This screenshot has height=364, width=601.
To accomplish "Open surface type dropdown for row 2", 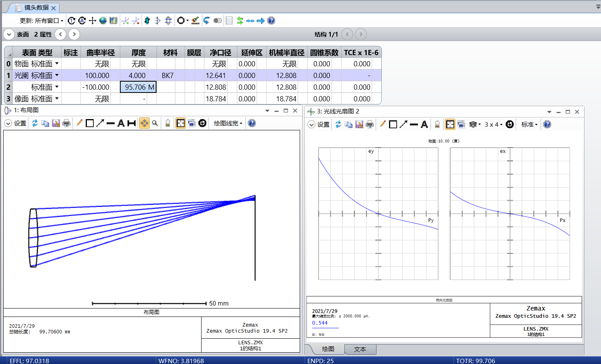I will point(57,87).
